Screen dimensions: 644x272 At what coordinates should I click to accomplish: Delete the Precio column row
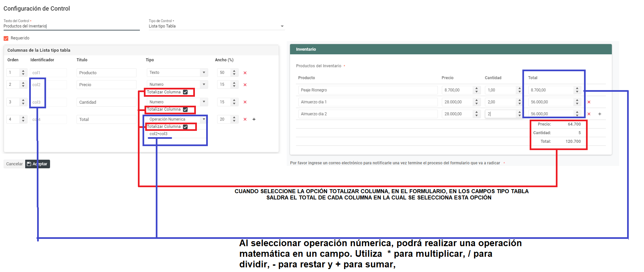(245, 85)
